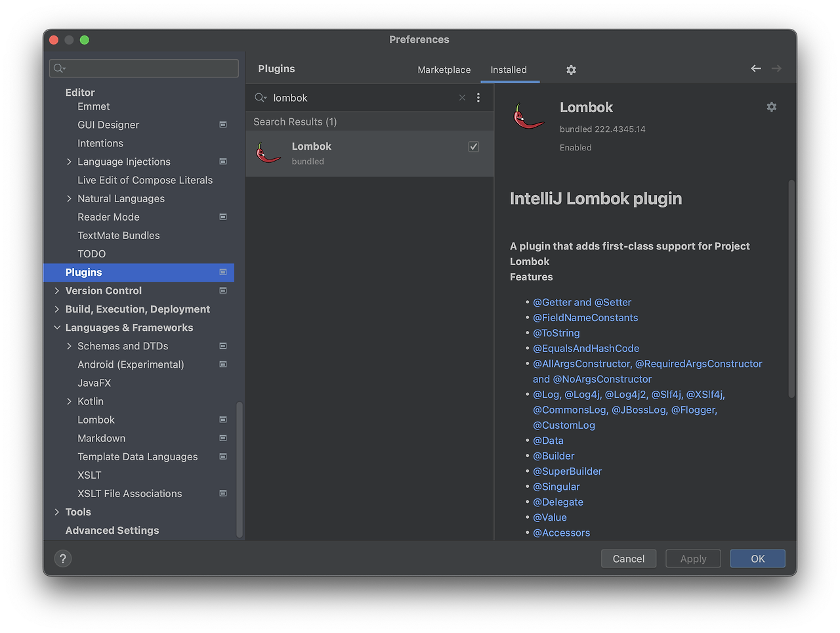Image resolution: width=840 pixels, height=633 pixels.
Task: Open the @Getter and @Setter link
Action: [582, 302]
